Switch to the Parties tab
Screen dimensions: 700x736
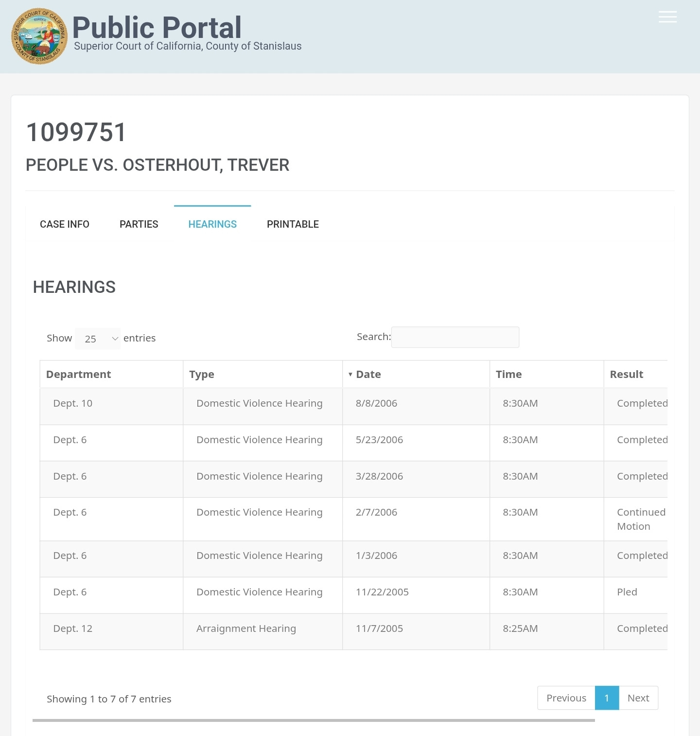click(139, 224)
